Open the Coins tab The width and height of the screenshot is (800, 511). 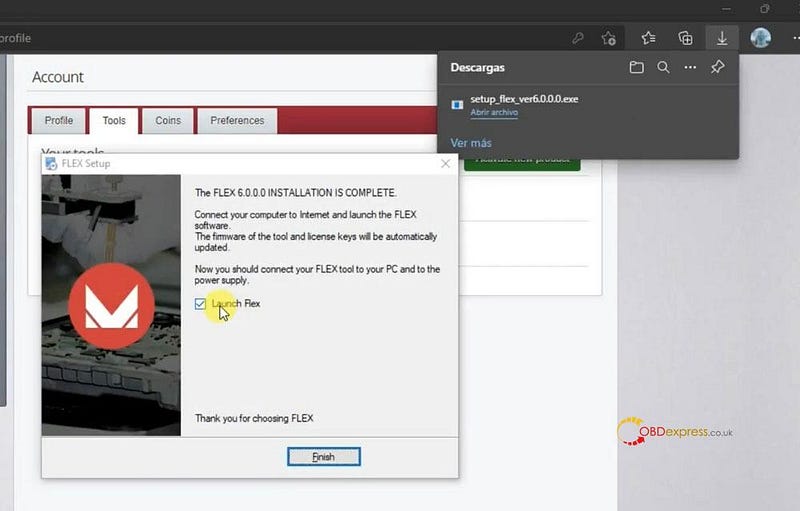168,121
